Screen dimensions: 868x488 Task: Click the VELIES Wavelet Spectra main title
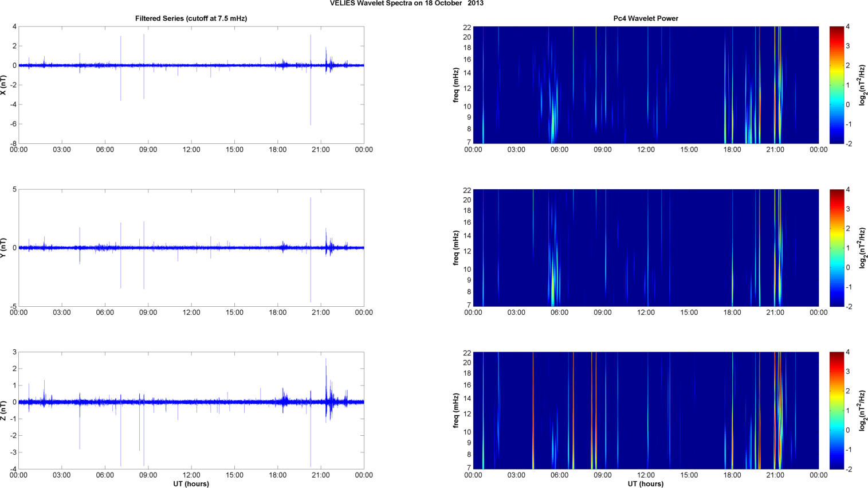pos(406,3)
